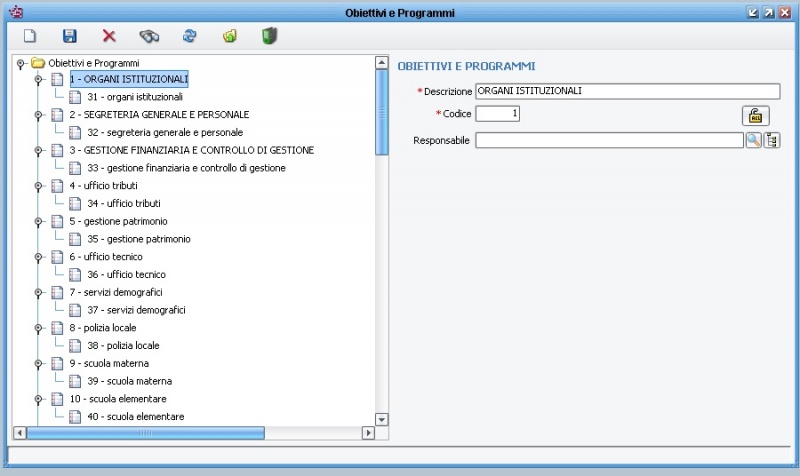Click the document icon of 8 - polizia locale
The width and height of the screenshot is (800, 476).
(x=57, y=328)
